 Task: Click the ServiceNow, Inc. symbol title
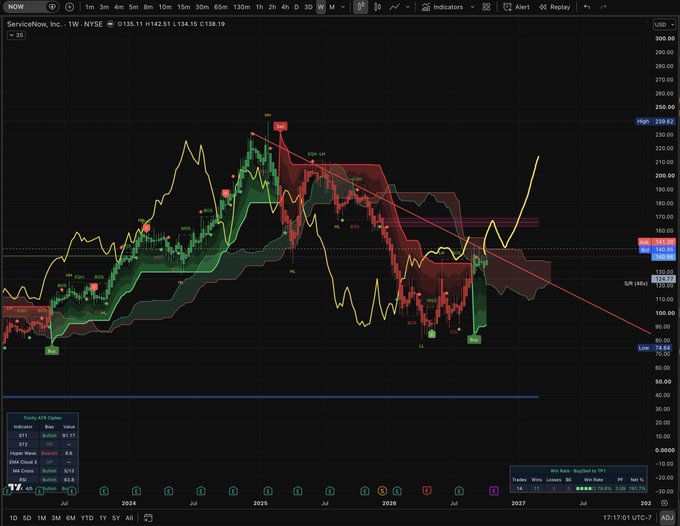(x=35, y=24)
